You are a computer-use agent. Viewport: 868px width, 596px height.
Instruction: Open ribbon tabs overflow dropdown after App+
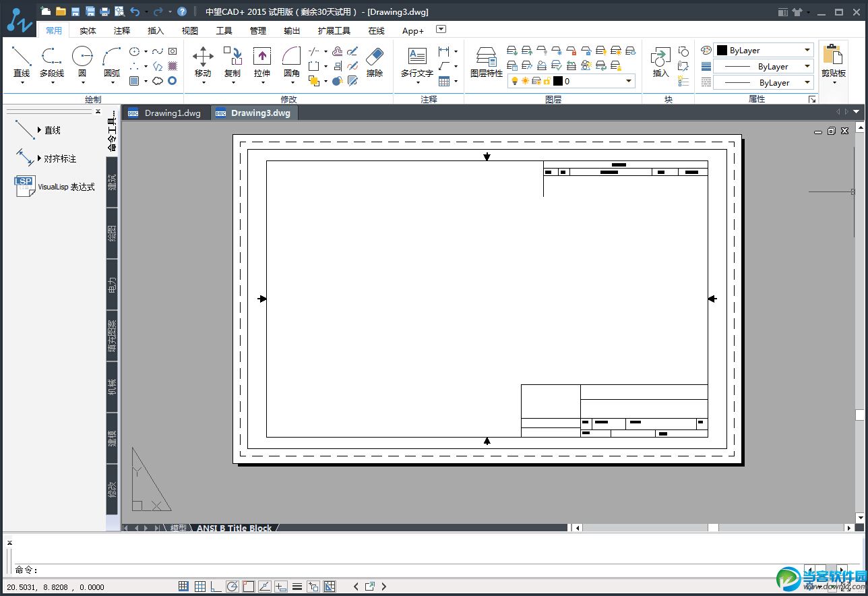pos(441,29)
